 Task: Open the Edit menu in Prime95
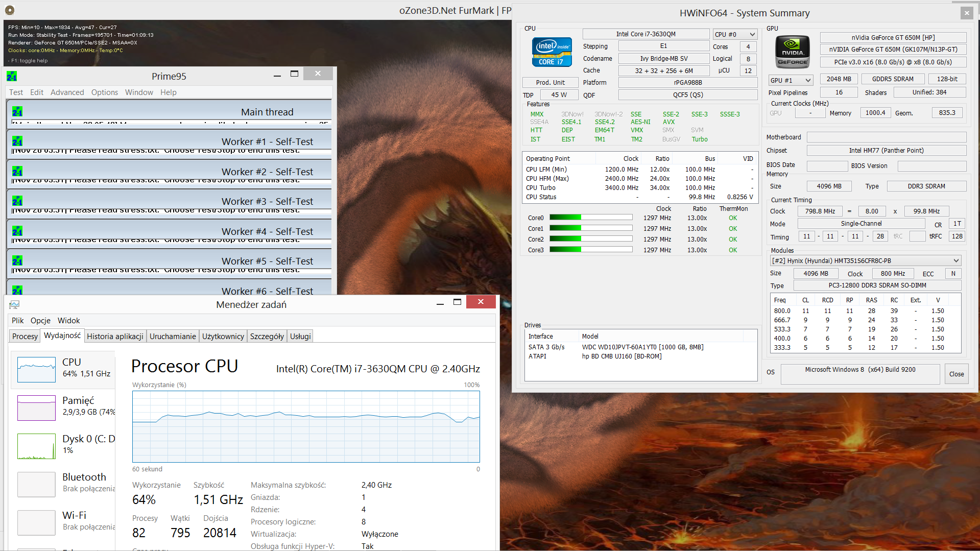(x=37, y=92)
